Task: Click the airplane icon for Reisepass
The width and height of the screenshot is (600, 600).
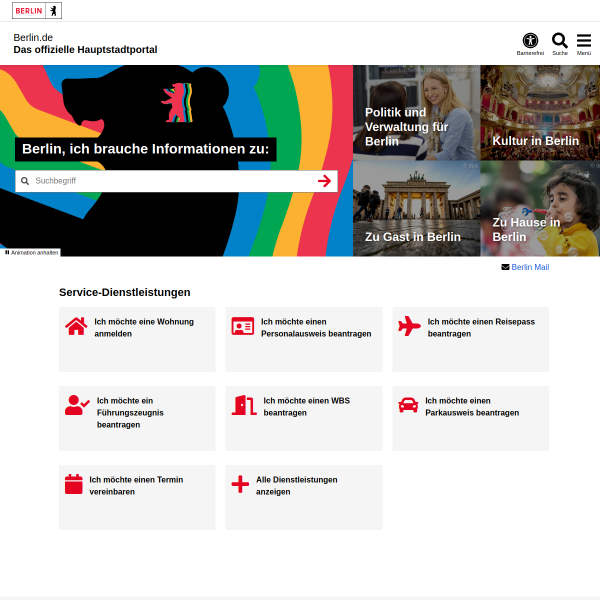Action: 409,326
